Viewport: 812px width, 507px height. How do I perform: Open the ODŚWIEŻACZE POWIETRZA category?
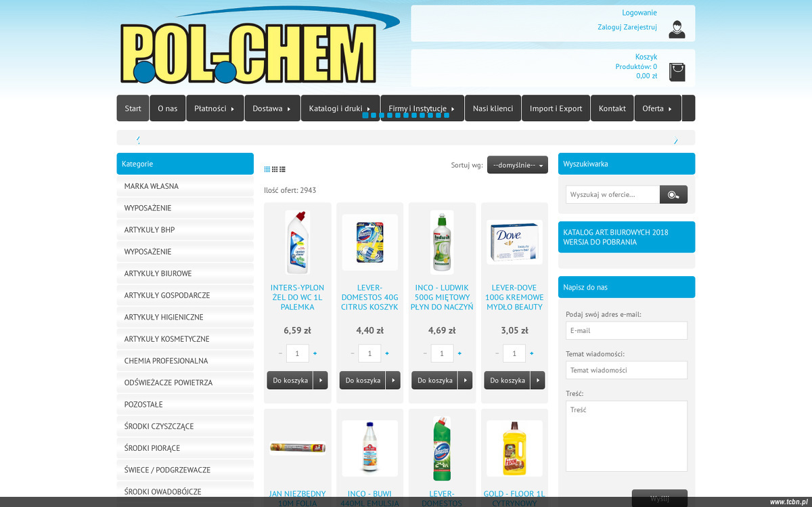tap(185, 382)
